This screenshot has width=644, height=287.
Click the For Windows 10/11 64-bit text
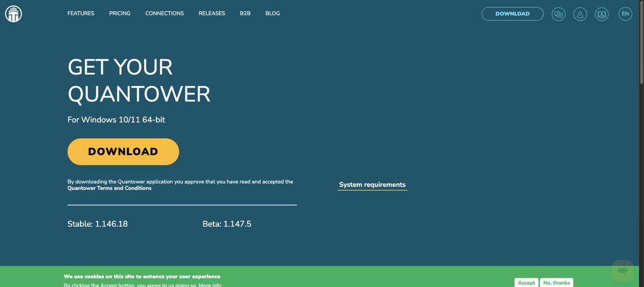(116, 120)
